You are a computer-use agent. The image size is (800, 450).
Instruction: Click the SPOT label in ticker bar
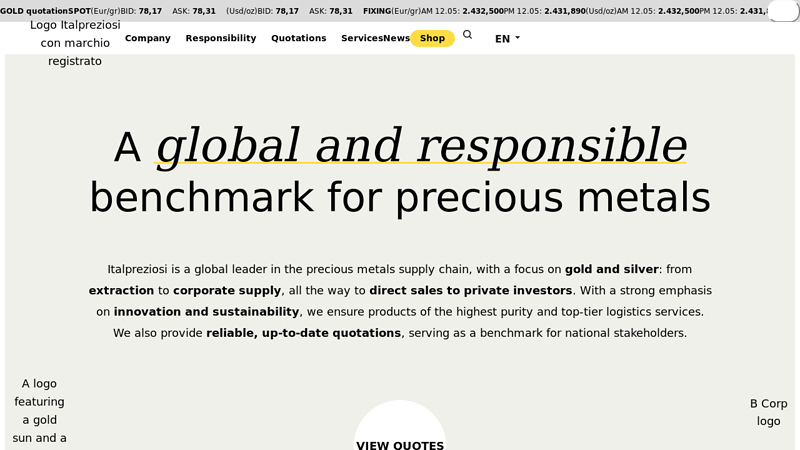[79, 11]
